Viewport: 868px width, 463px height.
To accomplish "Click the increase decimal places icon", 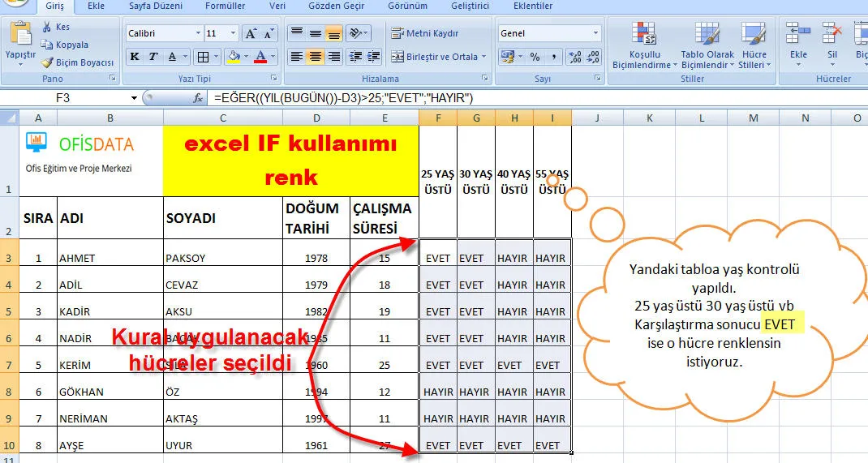I will point(574,57).
